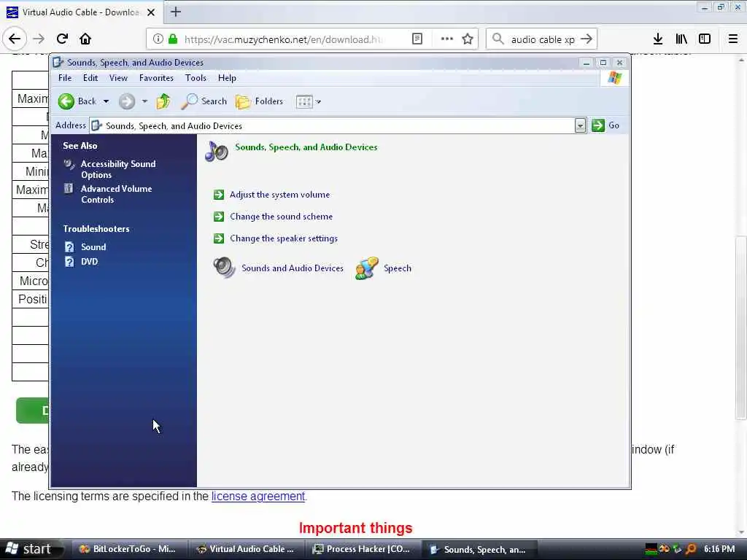
Task: Open the Windows start menu
Action: click(31, 549)
